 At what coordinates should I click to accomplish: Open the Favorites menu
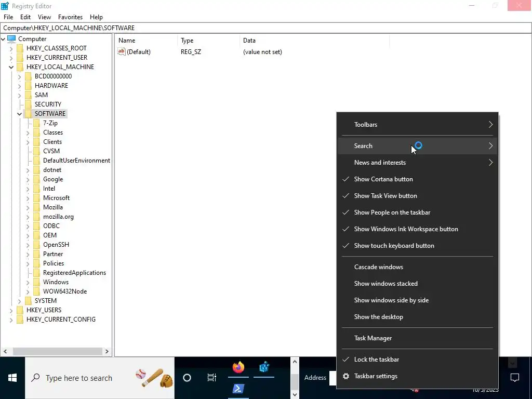click(70, 17)
